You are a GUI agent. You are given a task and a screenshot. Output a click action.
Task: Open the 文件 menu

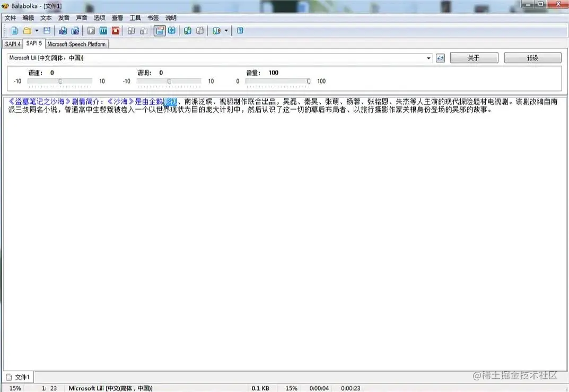pos(10,18)
